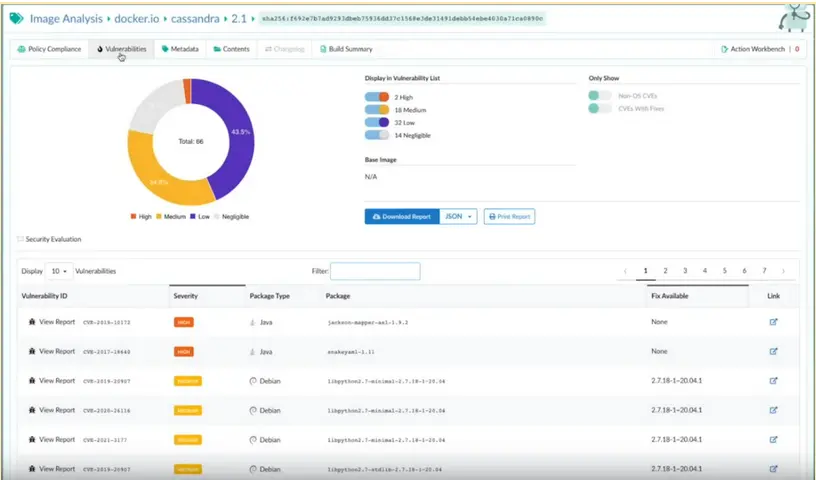Open external link icon for snakeyaml row

tap(773, 351)
